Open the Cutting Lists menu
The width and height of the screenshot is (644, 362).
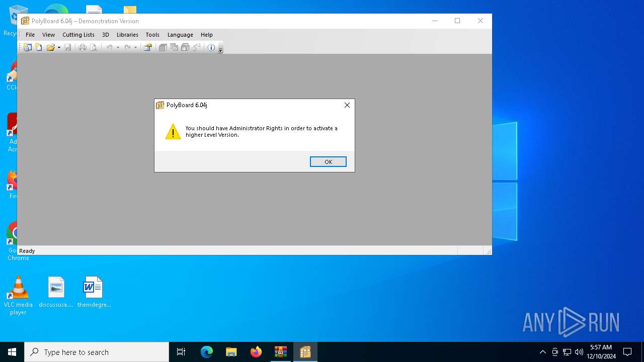[78, 35]
